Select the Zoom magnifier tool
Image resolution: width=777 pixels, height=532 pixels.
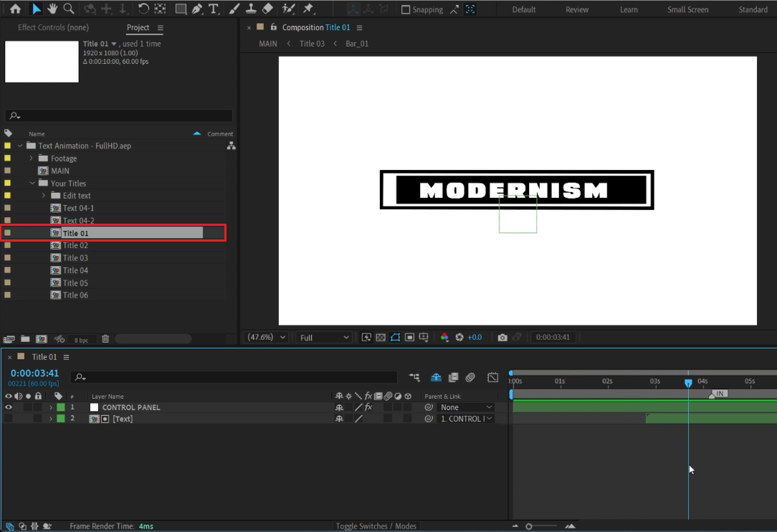pos(69,9)
